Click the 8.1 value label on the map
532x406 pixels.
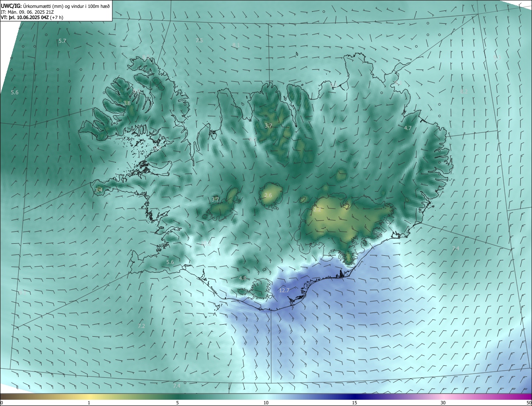point(236,45)
